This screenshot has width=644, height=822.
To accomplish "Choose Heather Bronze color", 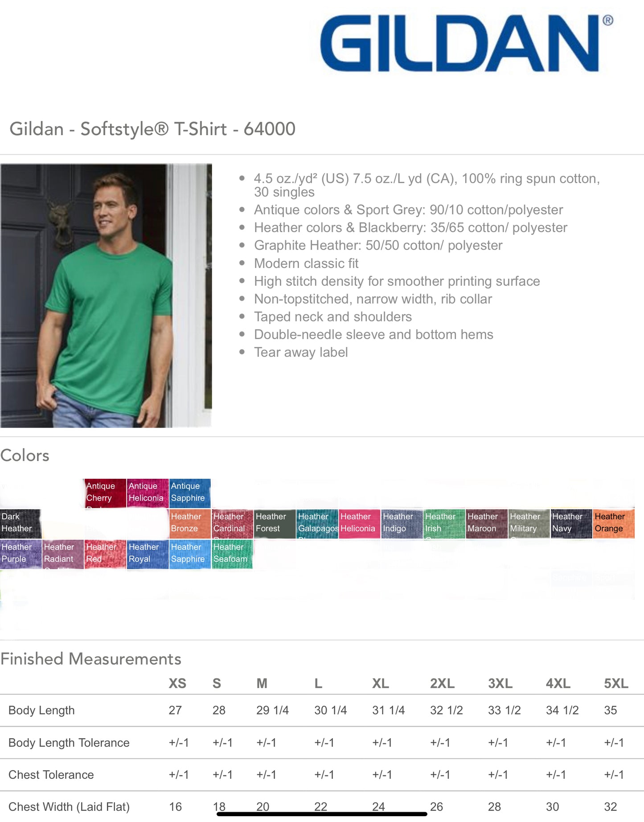I will point(190,523).
